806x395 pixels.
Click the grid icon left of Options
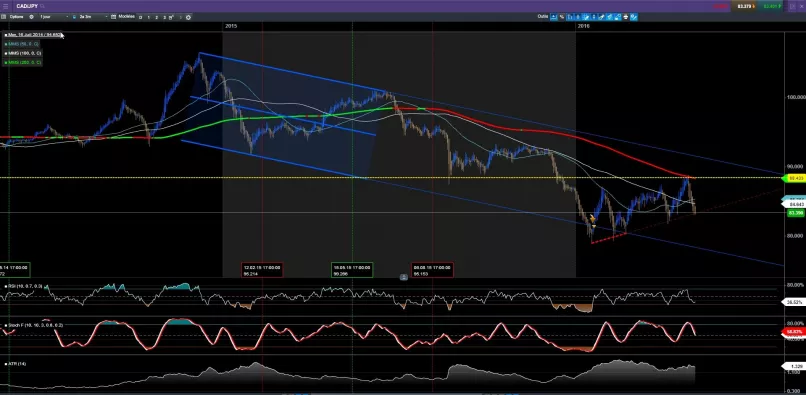(4, 17)
